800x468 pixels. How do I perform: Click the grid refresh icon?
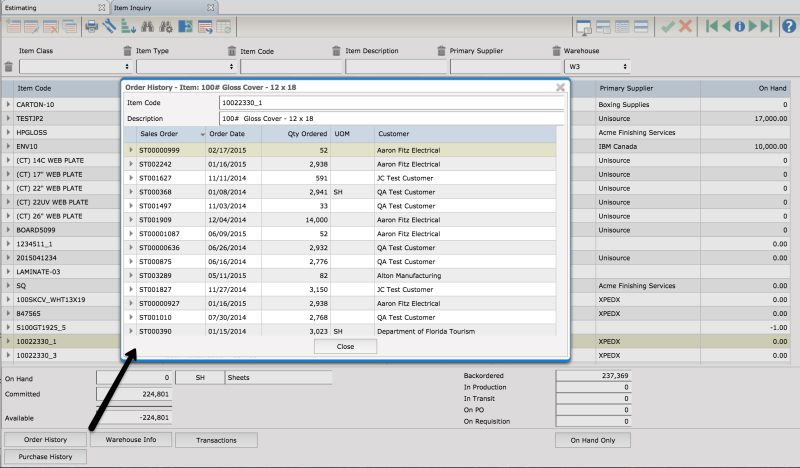pyautogui.click(x=224, y=26)
